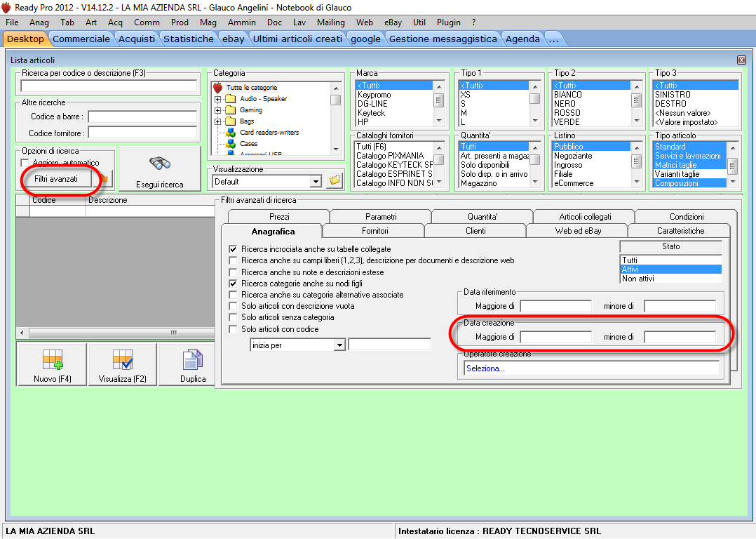Click Tipo articolo list scroll down arrow

[733, 182]
